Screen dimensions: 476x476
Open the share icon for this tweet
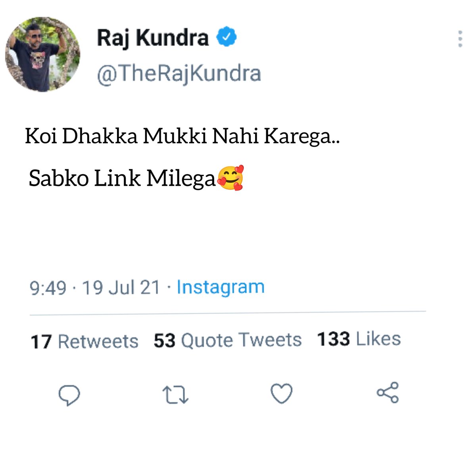coord(388,393)
